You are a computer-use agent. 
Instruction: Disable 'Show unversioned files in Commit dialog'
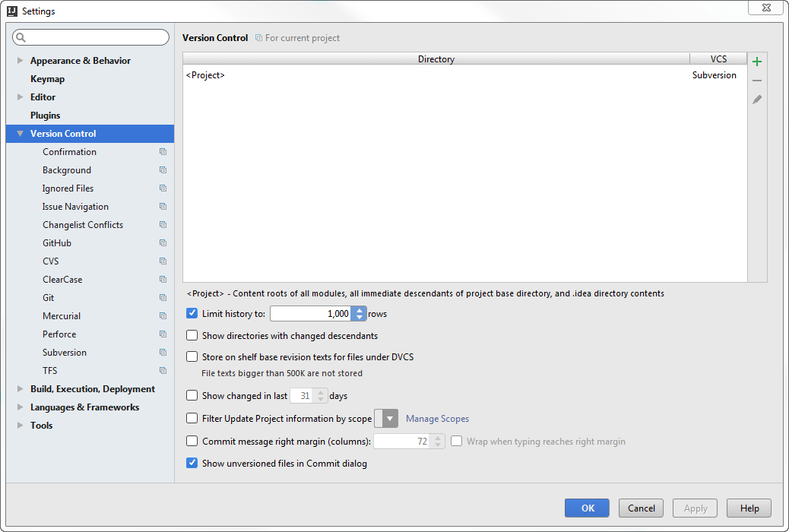coord(192,463)
